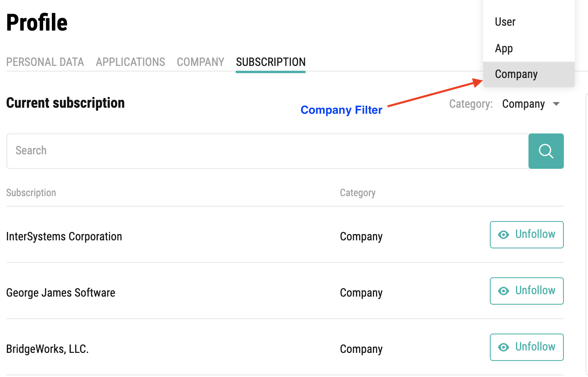
Task: Unfollow BridgeWorks, LLC.
Action: coord(527,347)
